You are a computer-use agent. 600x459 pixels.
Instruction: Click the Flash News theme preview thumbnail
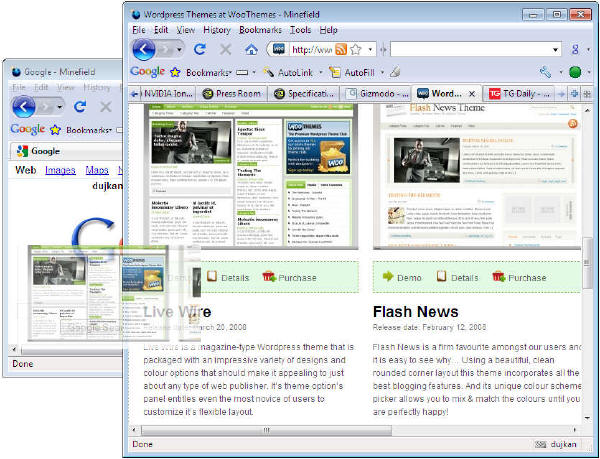point(477,176)
